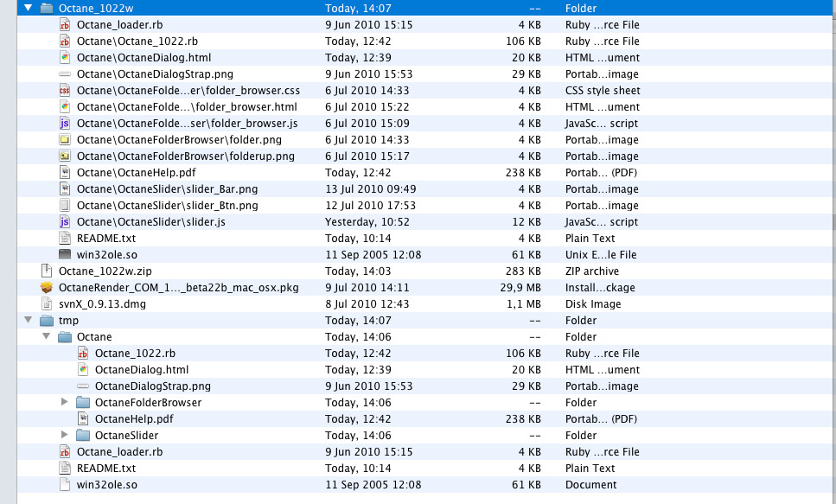This screenshot has width=836, height=504.
Task: Click HTML icon of OctaneDialog.html in tmp
Action: coord(83,370)
